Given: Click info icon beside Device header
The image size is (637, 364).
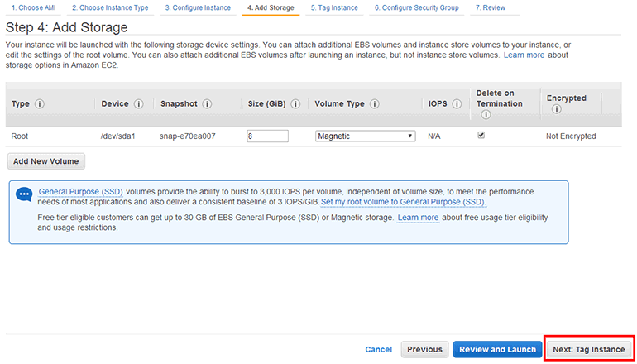Looking at the screenshot, I should (x=138, y=104).
